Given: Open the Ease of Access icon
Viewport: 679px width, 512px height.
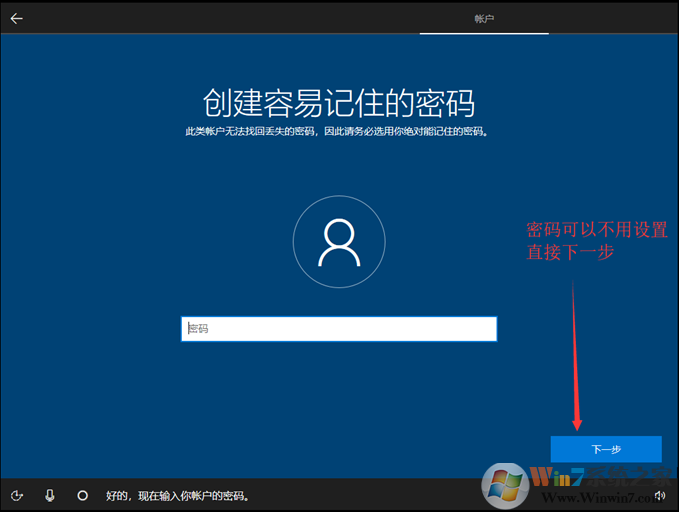Looking at the screenshot, I should click(17, 495).
